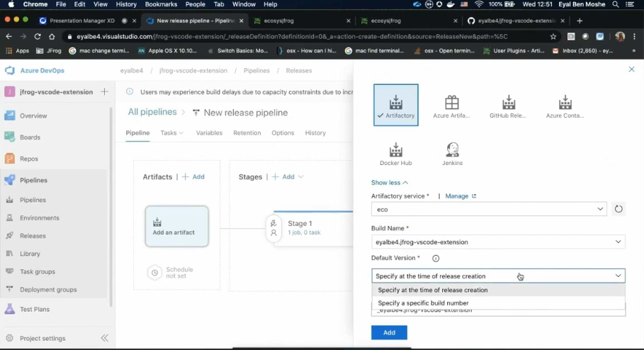644x350 pixels.
Task: Click the Azure DevOps logo
Action: pyautogui.click(x=10, y=71)
